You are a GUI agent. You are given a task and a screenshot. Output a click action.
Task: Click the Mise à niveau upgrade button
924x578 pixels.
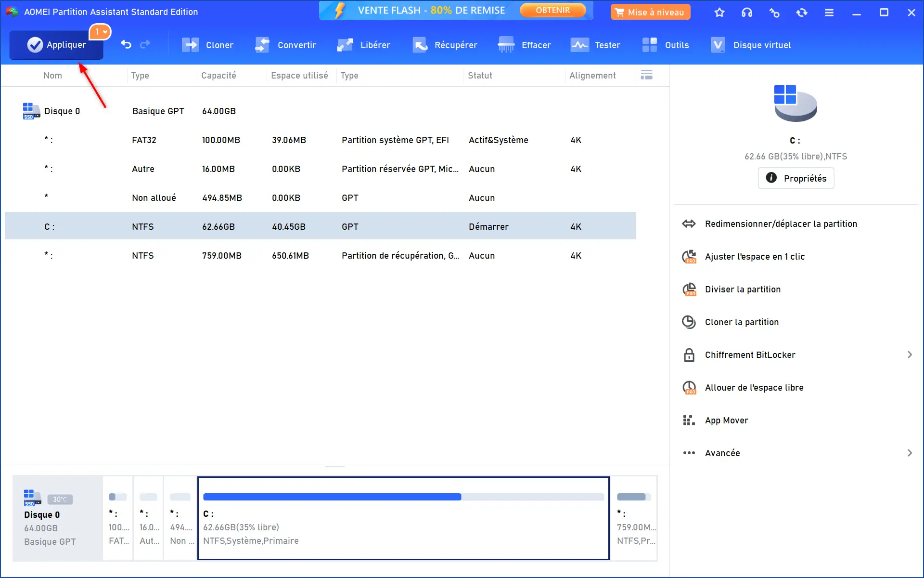[650, 12]
